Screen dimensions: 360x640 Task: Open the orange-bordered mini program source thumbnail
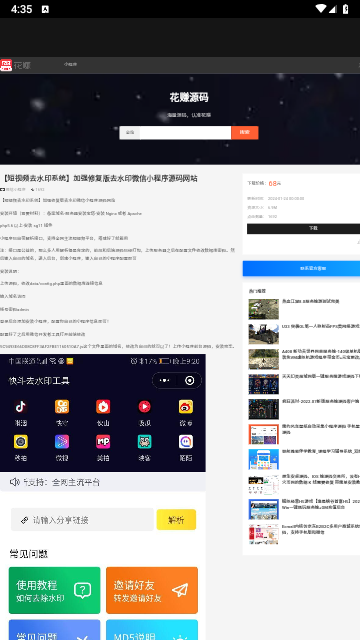[264, 434]
